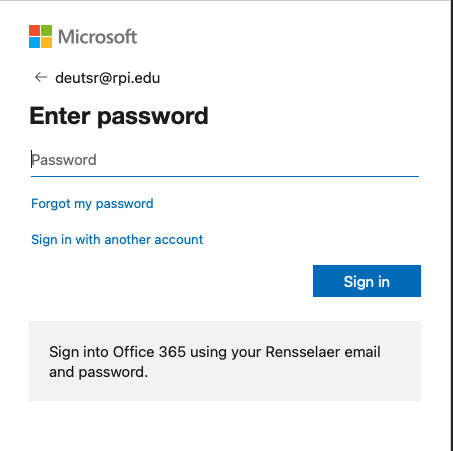Click the red square in Microsoft logo
The height and width of the screenshot is (451, 453).
(34, 30)
